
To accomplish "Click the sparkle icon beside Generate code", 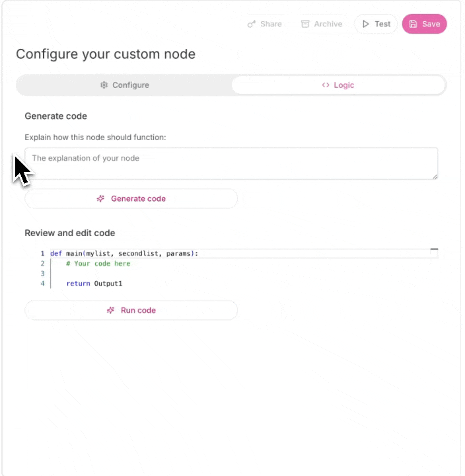I will (100, 198).
